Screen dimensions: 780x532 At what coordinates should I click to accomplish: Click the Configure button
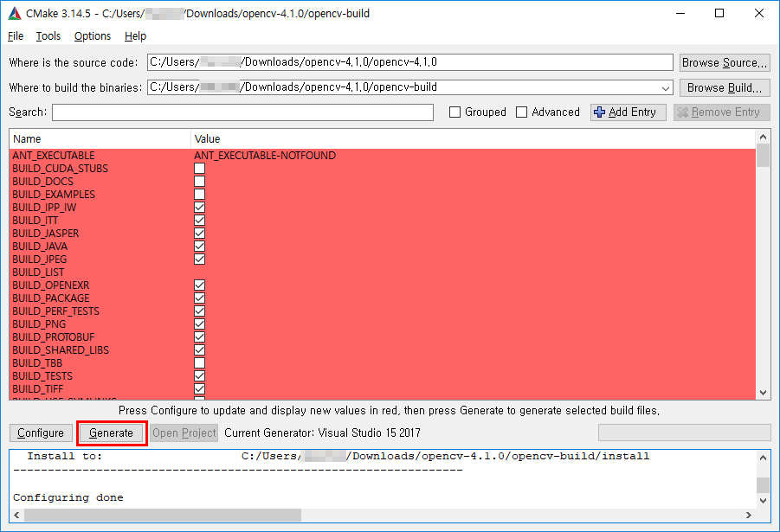coord(41,433)
